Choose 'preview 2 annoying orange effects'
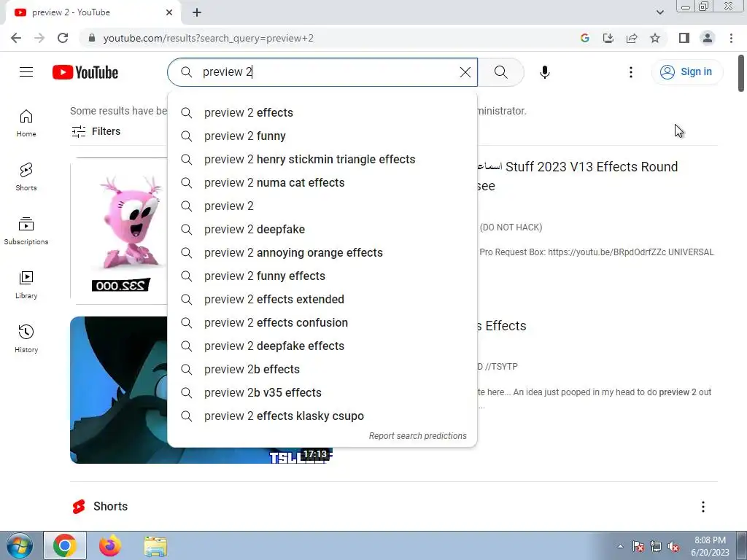The width and height of the screenshot is (747, 560). 322,253
